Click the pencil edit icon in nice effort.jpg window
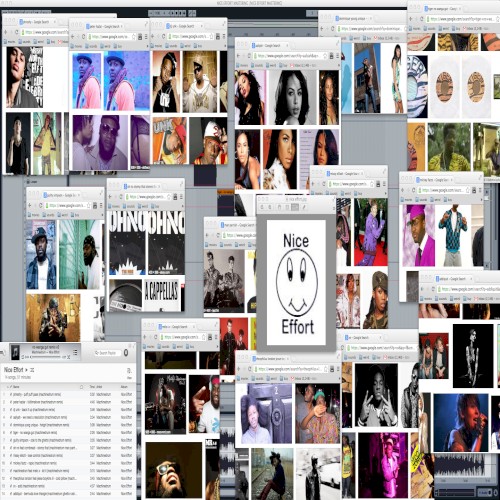The width and height of the screenshot is (500, 500). click(x=304, y=207)
